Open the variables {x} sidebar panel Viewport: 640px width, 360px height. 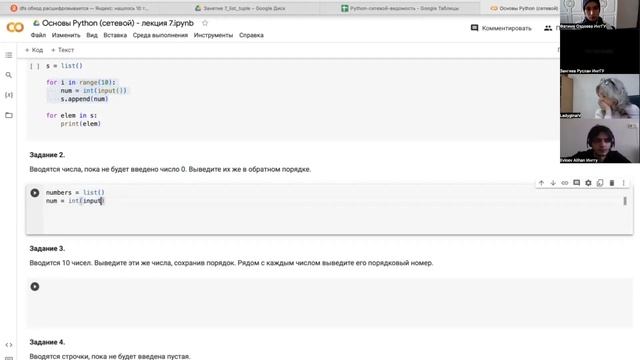tap(9, 95)
